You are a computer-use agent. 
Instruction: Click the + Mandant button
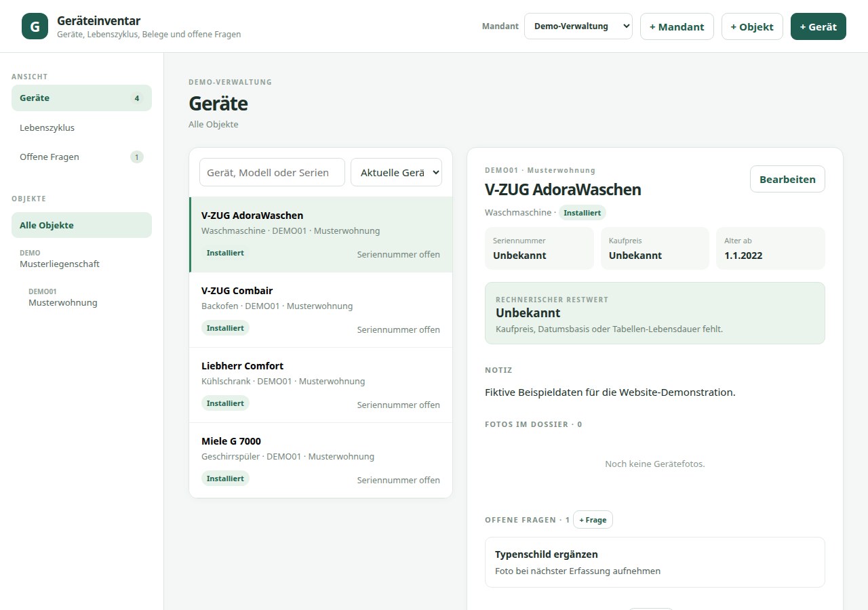[x=677, y=26]
